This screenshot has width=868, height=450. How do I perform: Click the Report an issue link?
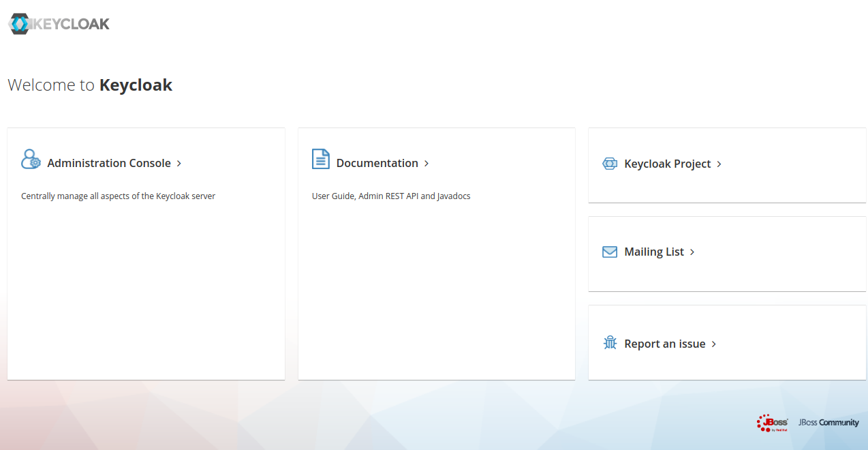click(x=665, y=344)
